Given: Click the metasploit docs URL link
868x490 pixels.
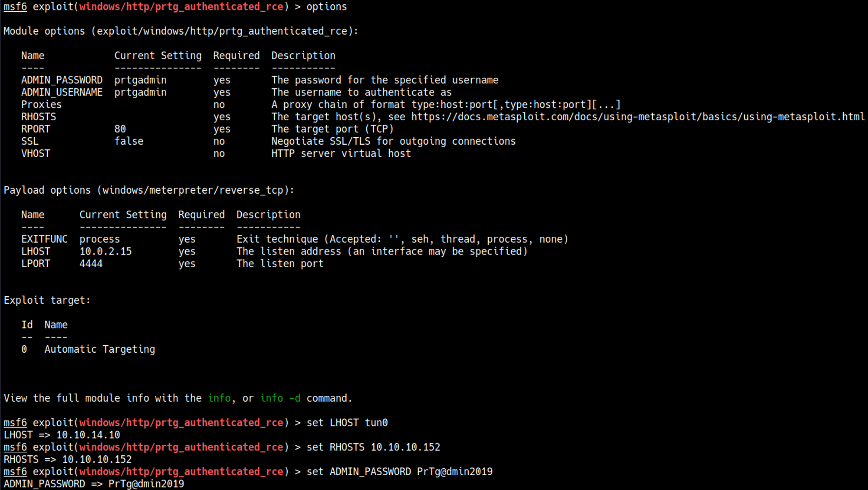Looking at the screenshot, I should 638,117.
